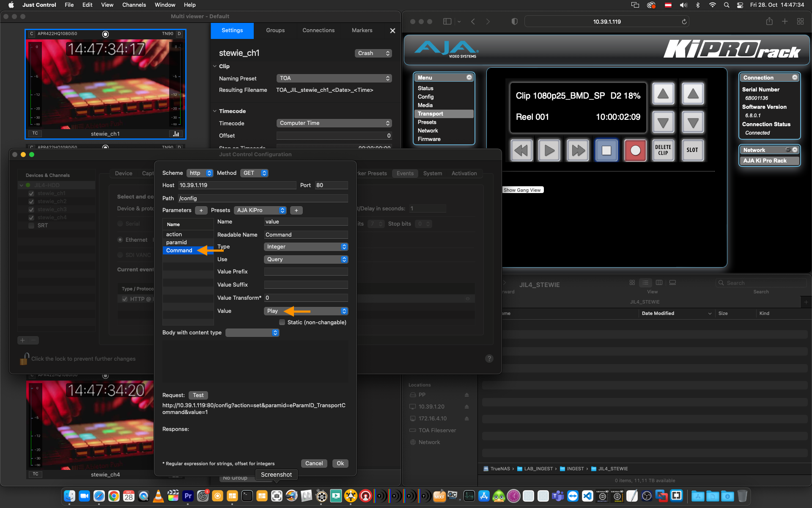Click the AJA rewind transport button
This screenshot has height=508, width=812.
[521, 150]
